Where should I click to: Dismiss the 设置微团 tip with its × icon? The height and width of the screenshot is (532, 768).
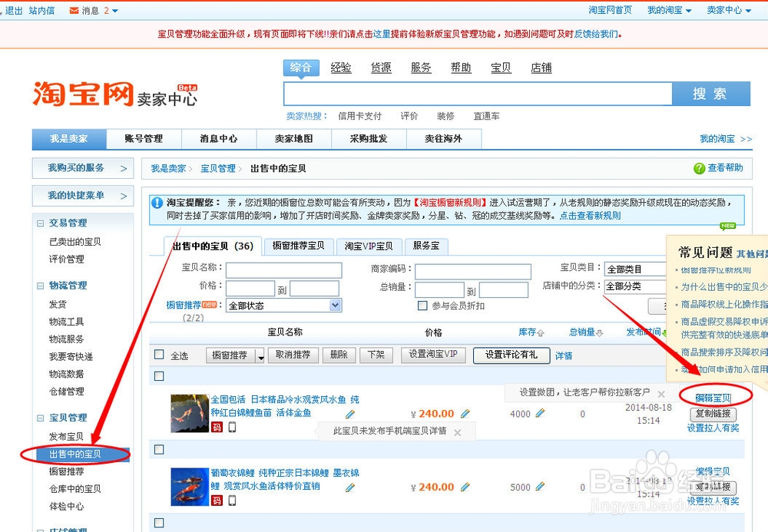[662, 394]
